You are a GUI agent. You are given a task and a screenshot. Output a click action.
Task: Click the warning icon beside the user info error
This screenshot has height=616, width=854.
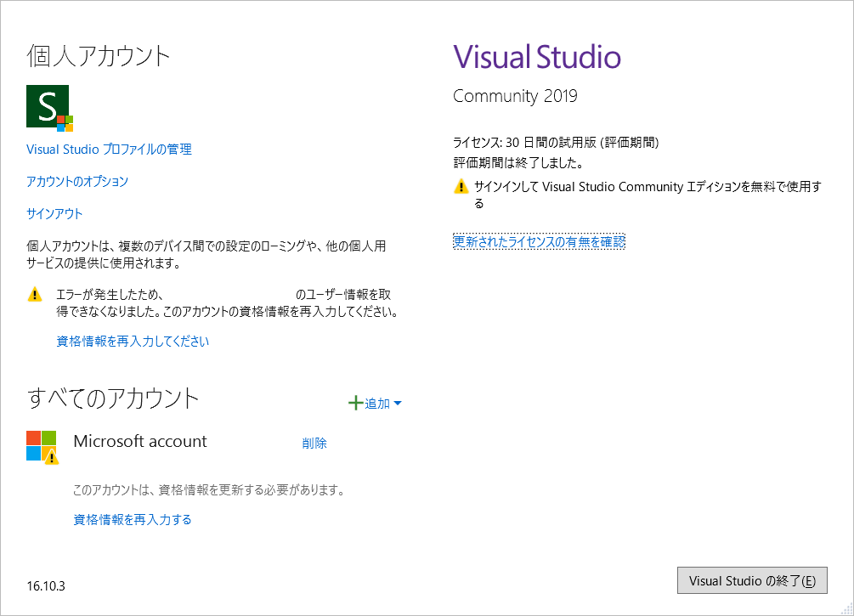[x=34, y=295]
